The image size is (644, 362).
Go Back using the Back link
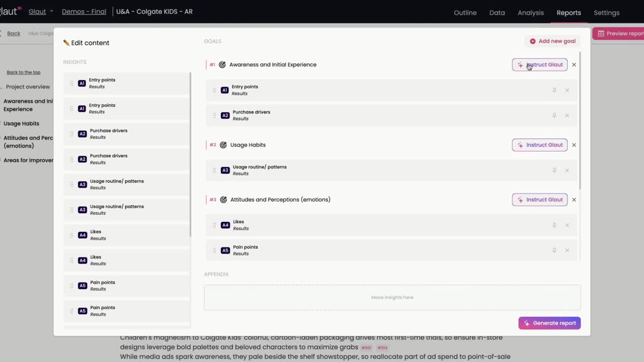click(14, 33)
